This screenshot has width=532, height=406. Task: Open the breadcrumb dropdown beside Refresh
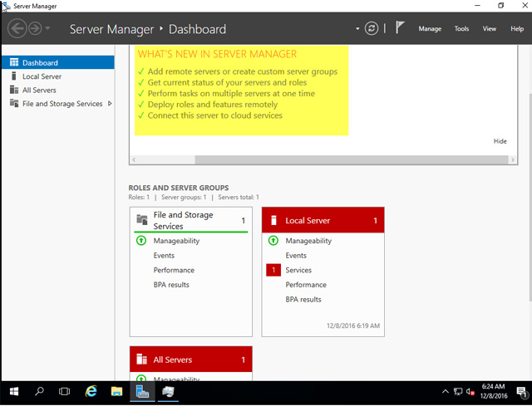coord(357,29)
